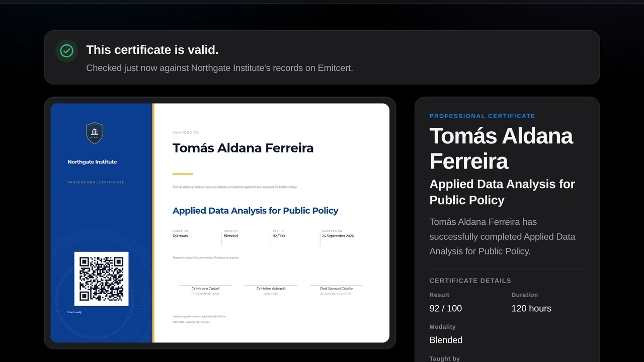
Task: Click the course title heading in right panel
Action: [502, 192]
